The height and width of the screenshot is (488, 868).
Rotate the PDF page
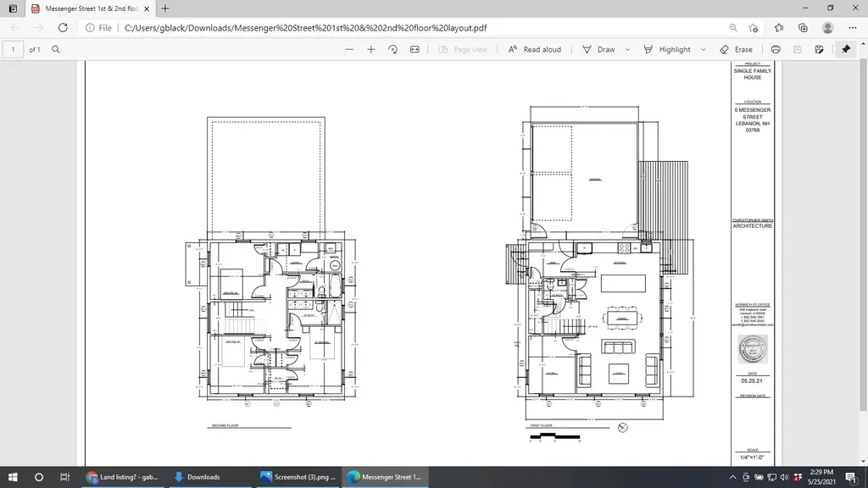coord(392,49)
